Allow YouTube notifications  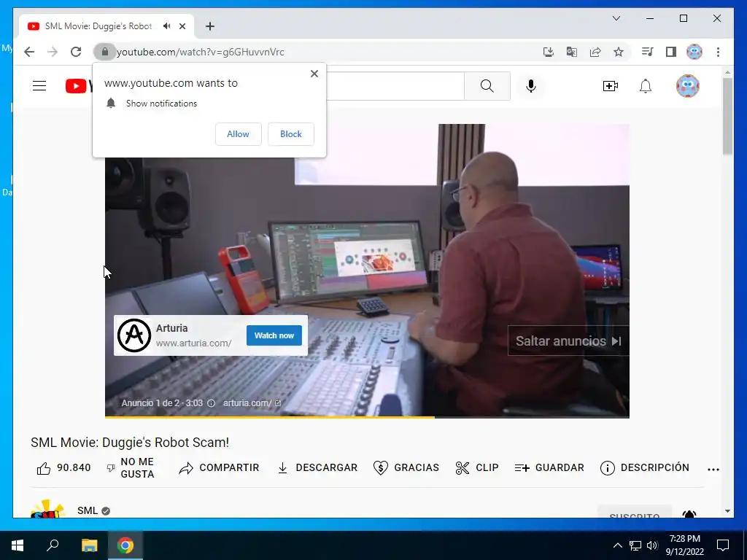point(239,134)
